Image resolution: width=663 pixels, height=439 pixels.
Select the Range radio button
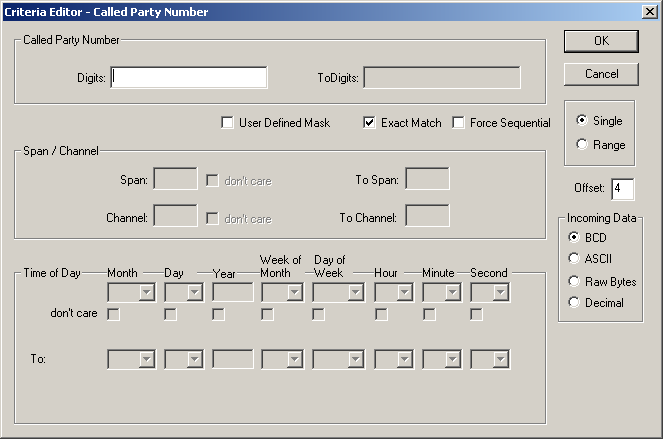(582, 145)
